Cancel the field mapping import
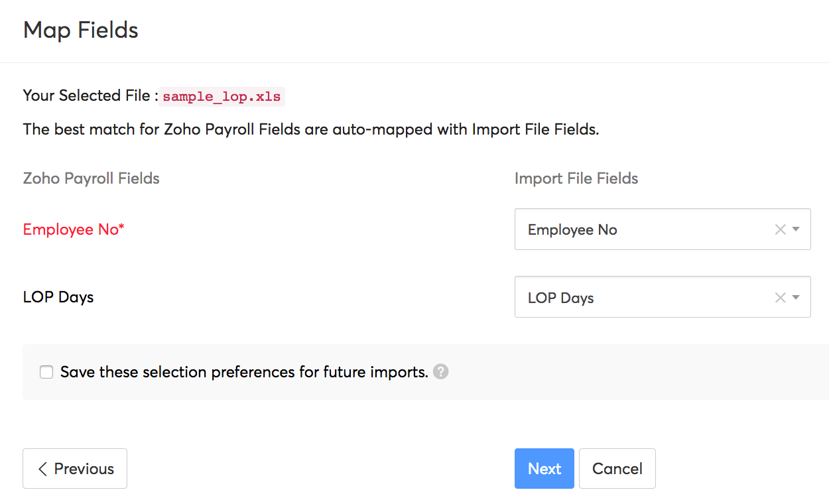The height and width of the screenshot is (504, 829). tap(617, 469)
